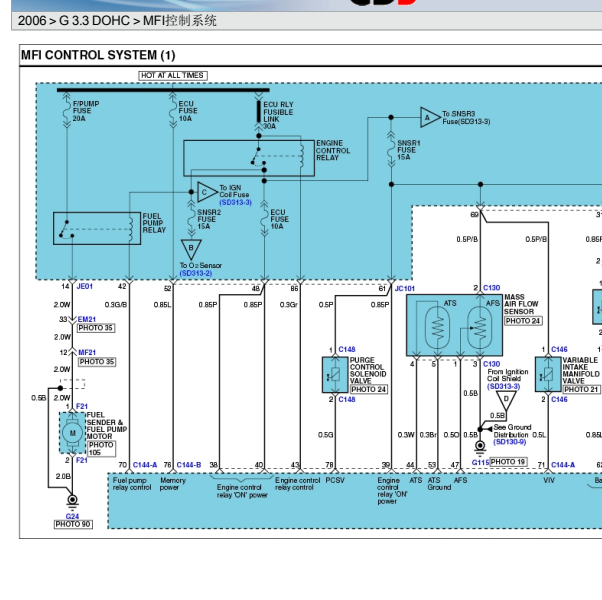
Task: Open the PHOTO 24 box for Purge Control Solenoid Valve
Action: click(x=369, y=389)
